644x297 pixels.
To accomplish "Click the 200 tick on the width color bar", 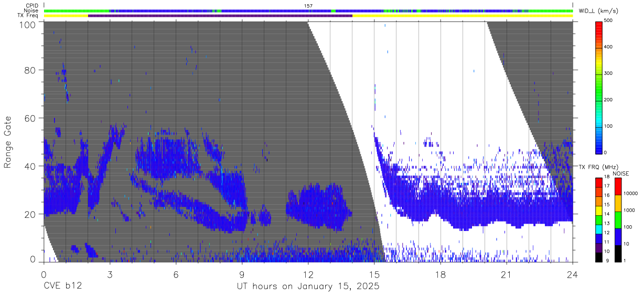I will point(609,100).
